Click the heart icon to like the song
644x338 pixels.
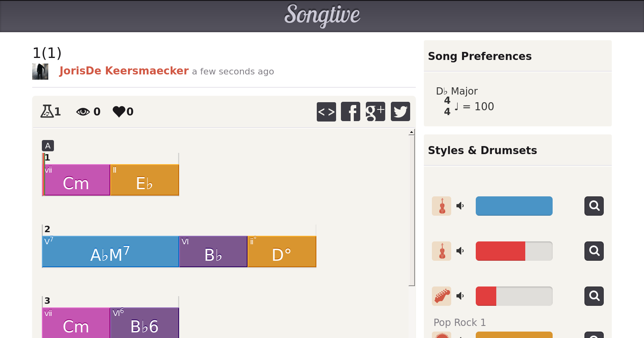119,111
